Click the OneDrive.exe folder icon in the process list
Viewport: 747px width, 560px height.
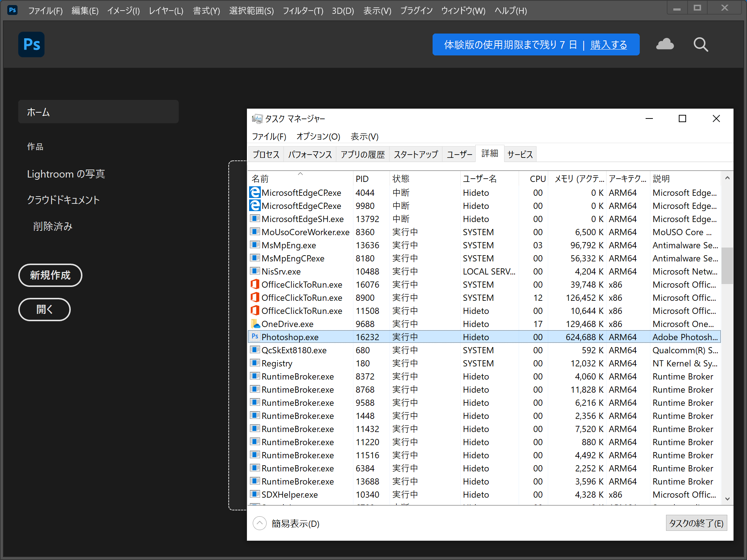(x=255, y=324)
